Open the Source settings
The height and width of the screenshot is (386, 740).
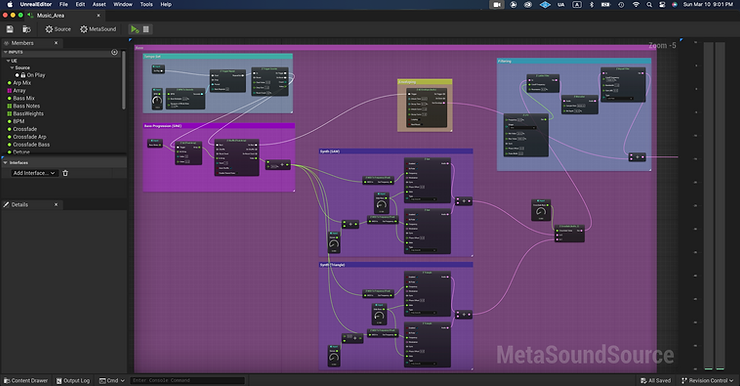coord(58,29)
